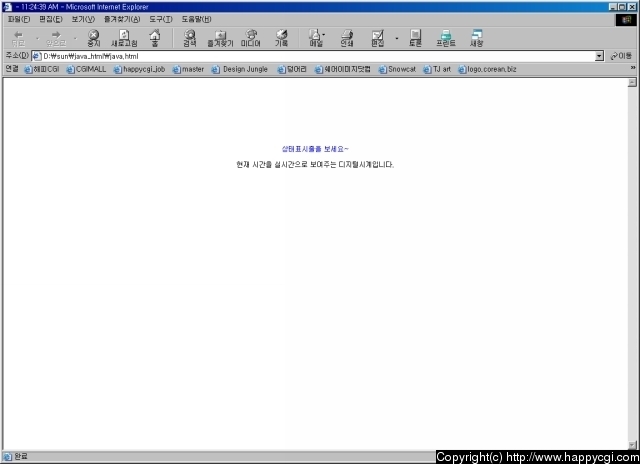This screenshot has height=464, width=640.
Task: Open the Edit (편집) button dropdown arrow
Action: pyautogui.click(x=397, y=38)
